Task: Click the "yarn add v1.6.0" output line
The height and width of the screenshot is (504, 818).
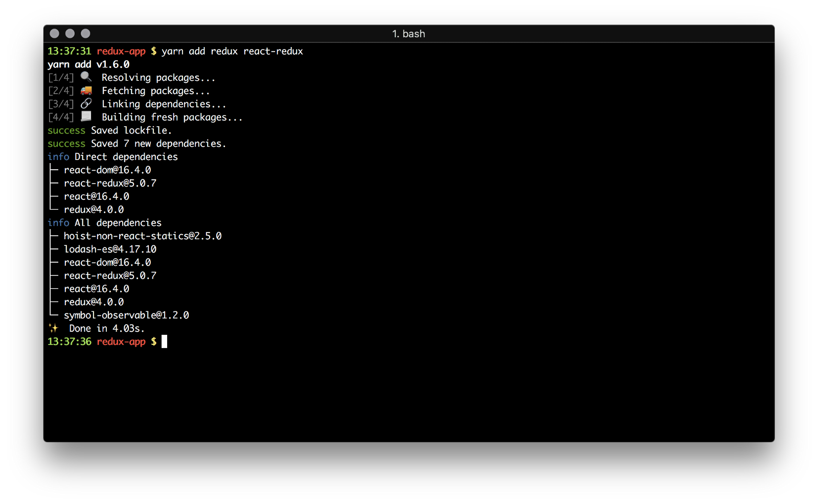Action: pos(88,64)
